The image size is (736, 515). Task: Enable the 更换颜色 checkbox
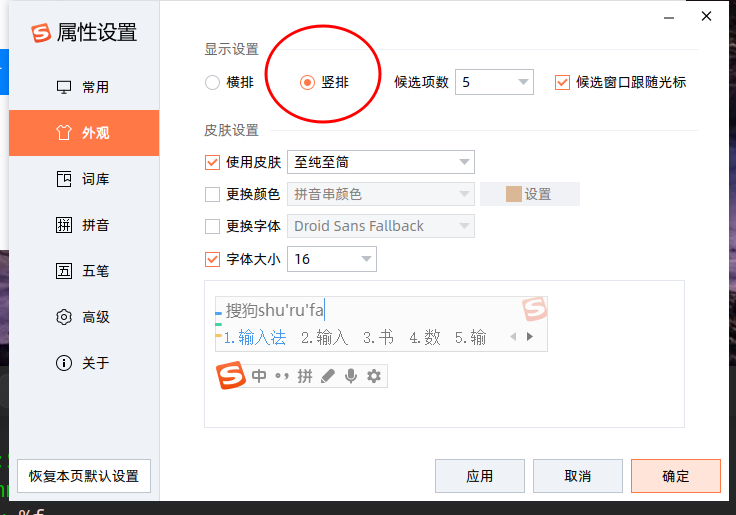tap(212, 194)
